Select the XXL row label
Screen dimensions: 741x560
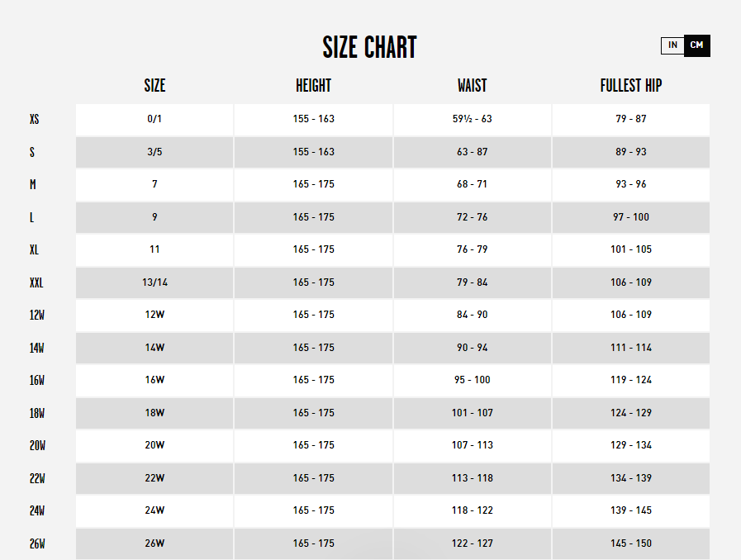(x=36, y=282)
